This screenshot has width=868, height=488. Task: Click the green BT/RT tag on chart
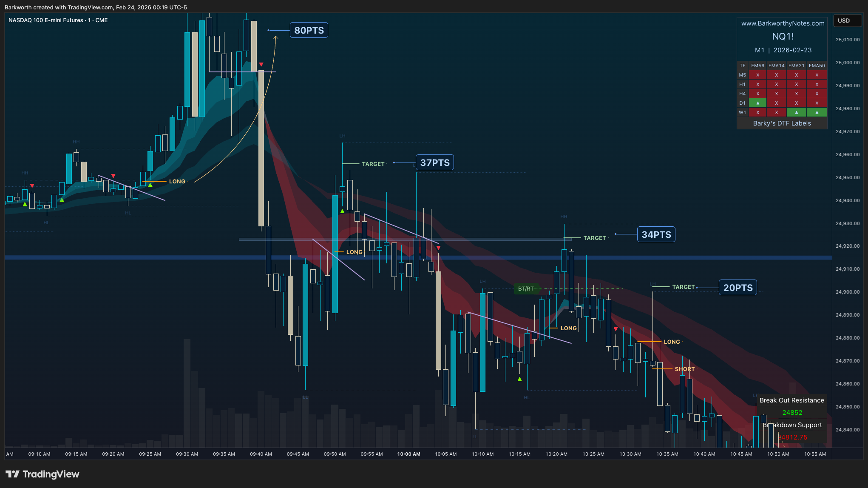click(x=526, y=288)
